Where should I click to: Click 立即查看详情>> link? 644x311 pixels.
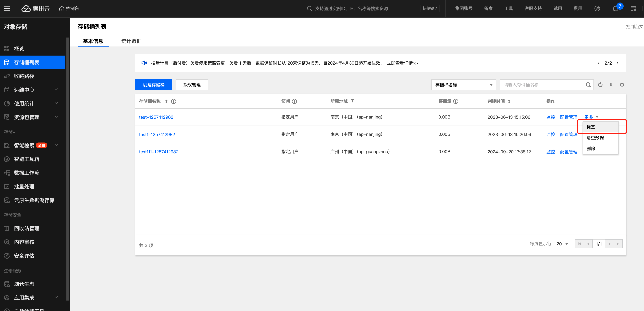click(x=402, y=63)
